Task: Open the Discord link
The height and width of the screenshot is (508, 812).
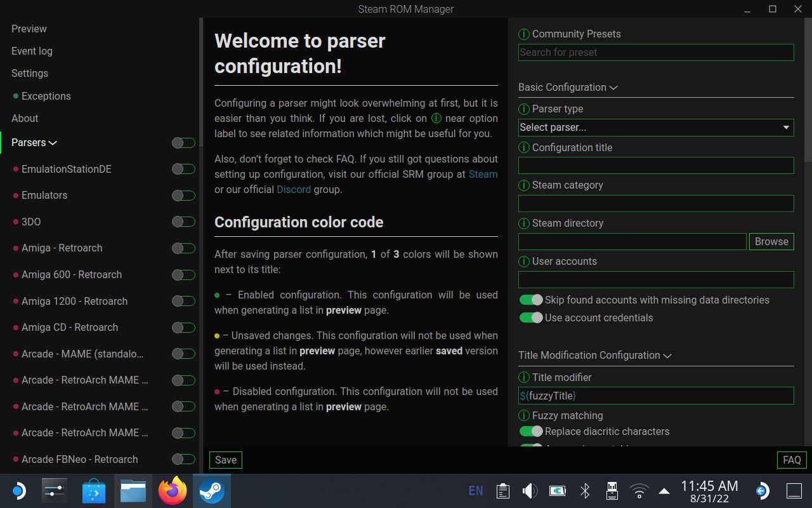Action: pos(293,189)
